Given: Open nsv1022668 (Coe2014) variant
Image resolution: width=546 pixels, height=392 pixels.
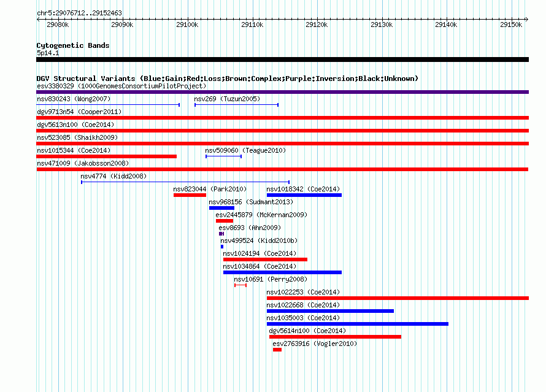Looking at the screenshot, I should pyautogui.click(x=303, y=305).
